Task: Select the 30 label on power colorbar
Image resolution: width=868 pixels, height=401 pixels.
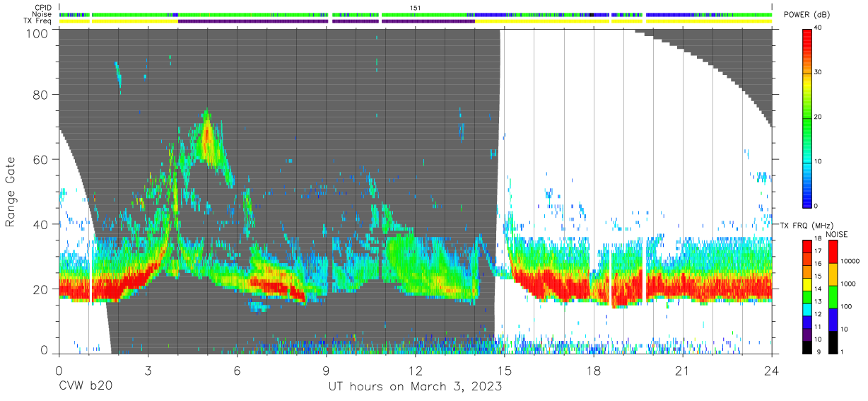Action: coord(819,73)
